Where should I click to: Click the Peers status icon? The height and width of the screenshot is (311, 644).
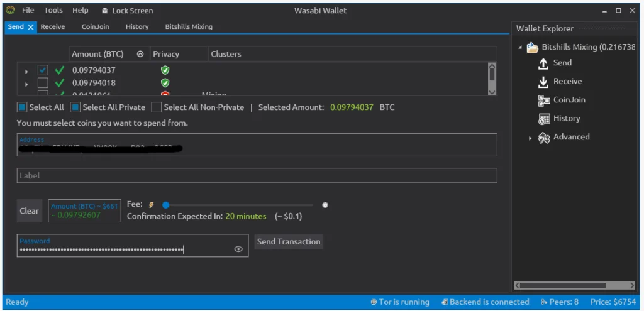(544, 302)
